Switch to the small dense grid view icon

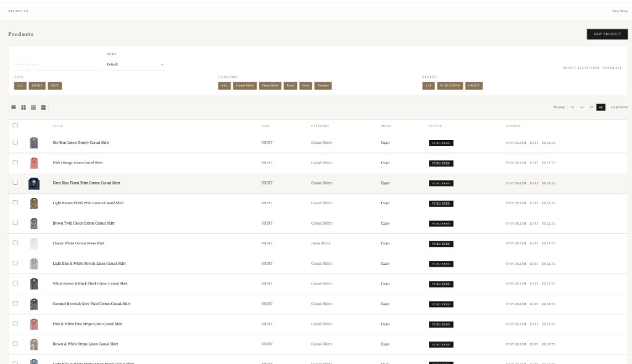point(33,107)
